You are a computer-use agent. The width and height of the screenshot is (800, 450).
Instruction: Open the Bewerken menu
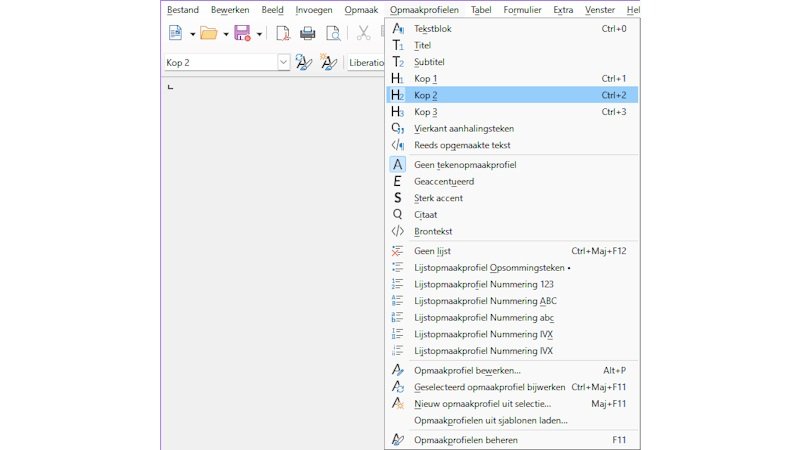[230, 10]
